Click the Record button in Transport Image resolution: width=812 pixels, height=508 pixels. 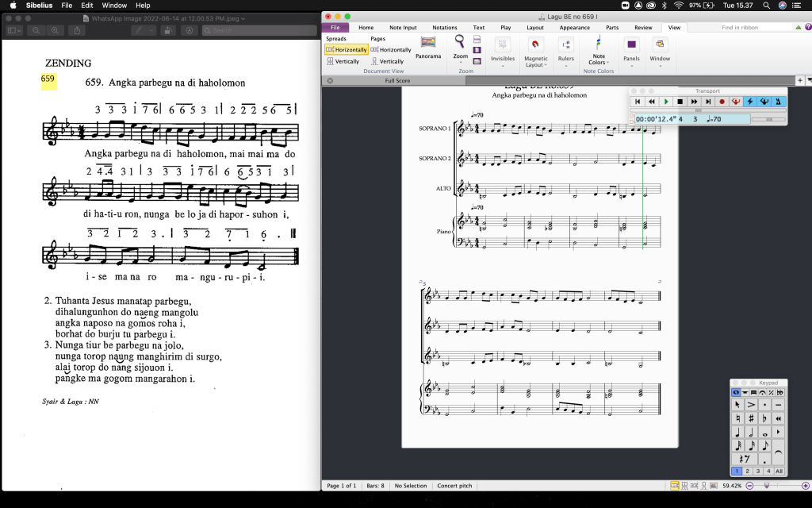722,102
